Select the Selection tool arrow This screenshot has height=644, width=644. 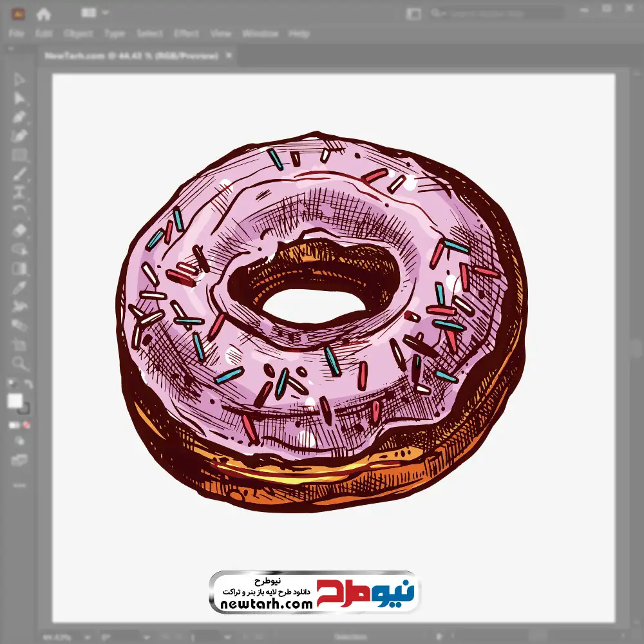19,80
